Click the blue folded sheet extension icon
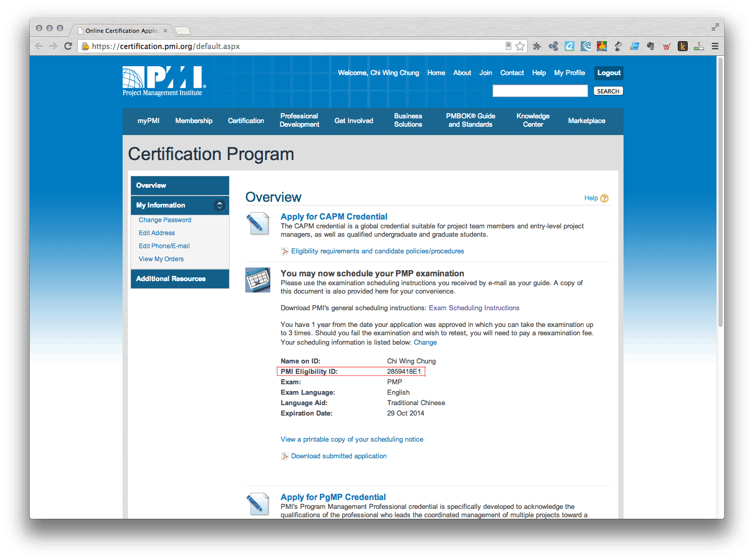The height and width of the screenshot is (560, 754). [x=635, y=46]
